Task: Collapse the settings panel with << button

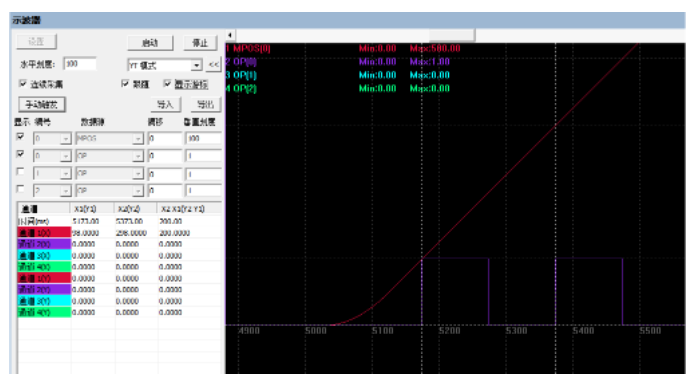Action: (x=214, y=65)
